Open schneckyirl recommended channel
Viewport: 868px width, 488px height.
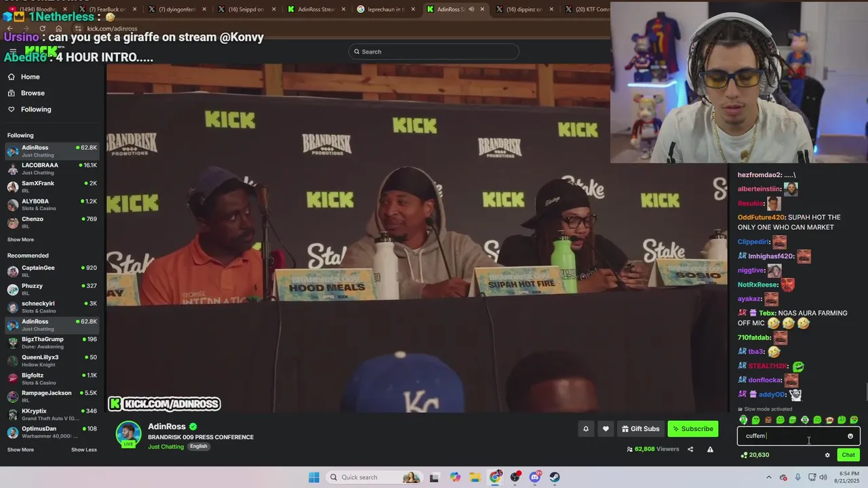pos(52,307)
